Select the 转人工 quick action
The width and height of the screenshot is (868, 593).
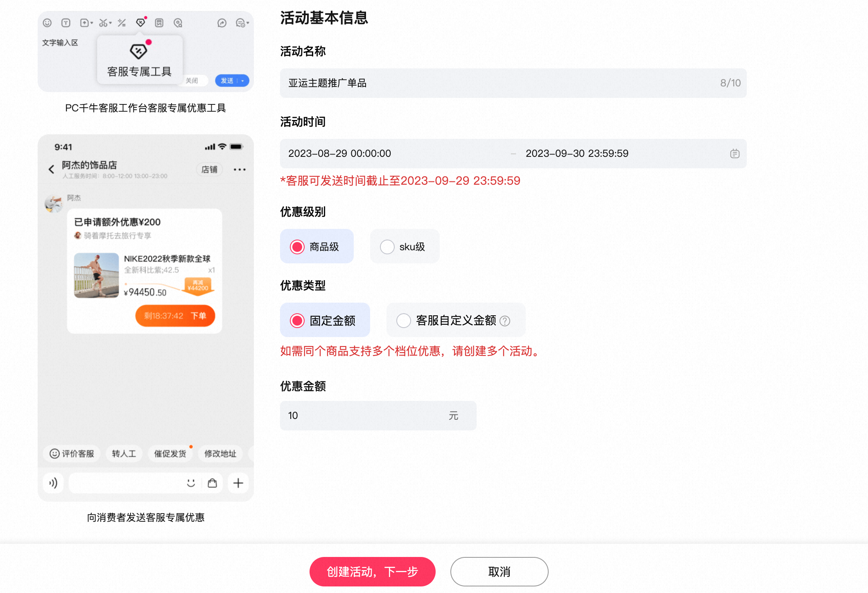124,453
